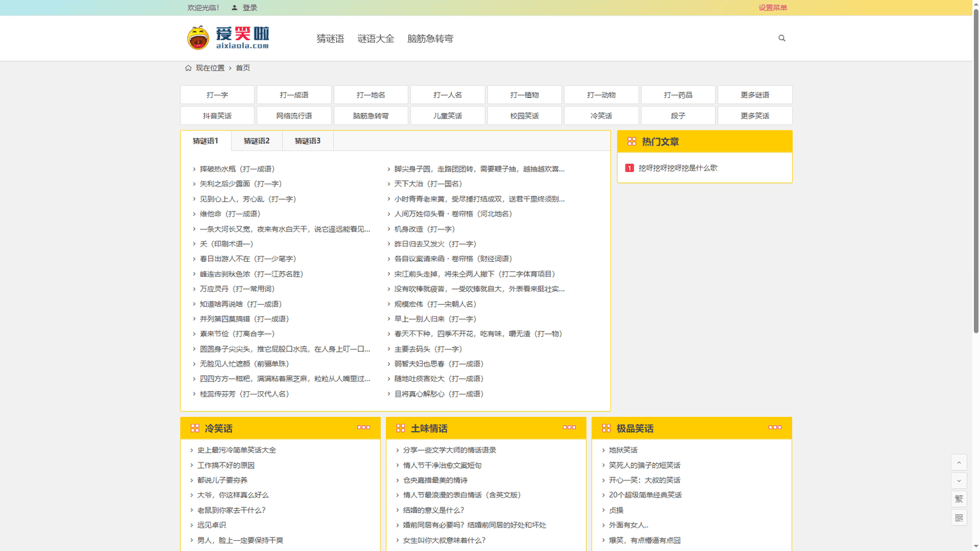Click the aixiaola.com site logo

(x=228, y=37)
